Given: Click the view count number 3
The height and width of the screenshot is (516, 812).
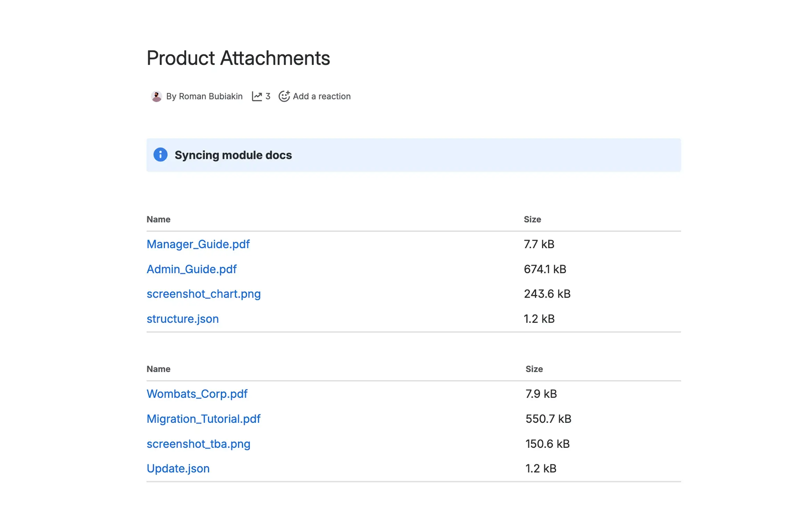Looking at the screenshot, I should point(268,96).
